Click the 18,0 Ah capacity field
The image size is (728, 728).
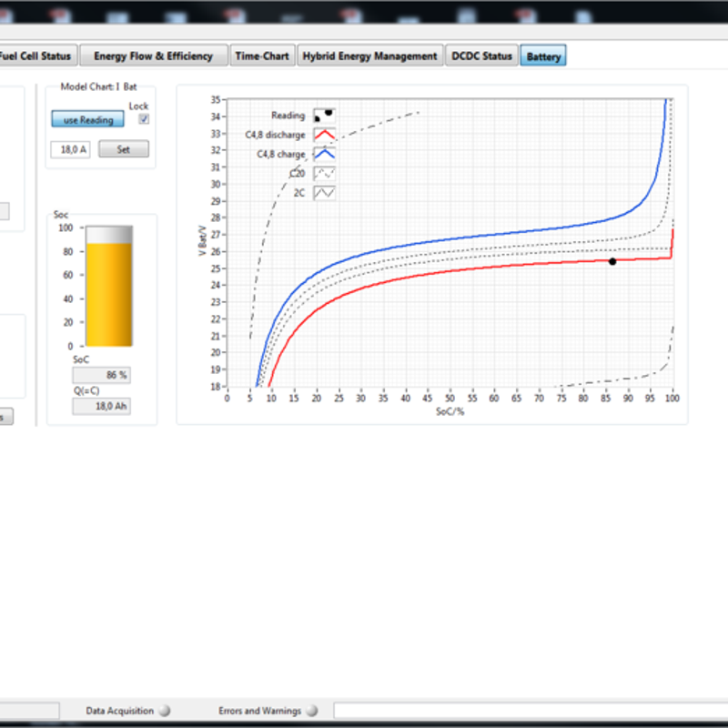101,407
